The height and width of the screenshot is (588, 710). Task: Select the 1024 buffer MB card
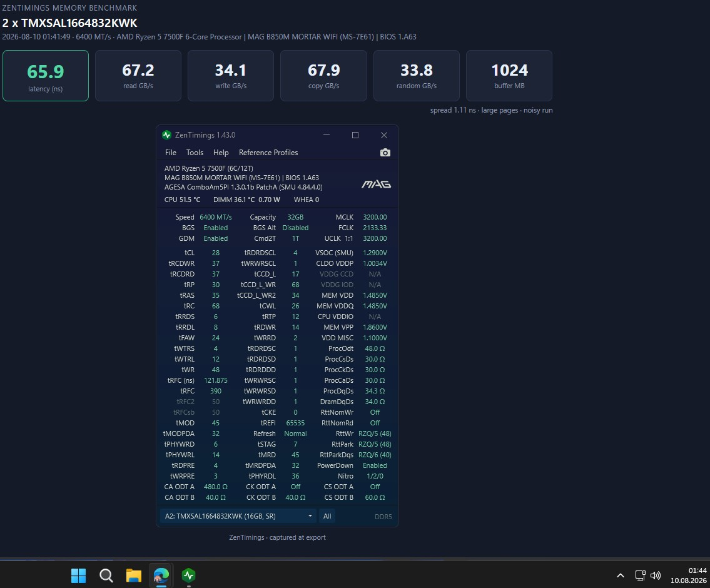coord(509,76)
